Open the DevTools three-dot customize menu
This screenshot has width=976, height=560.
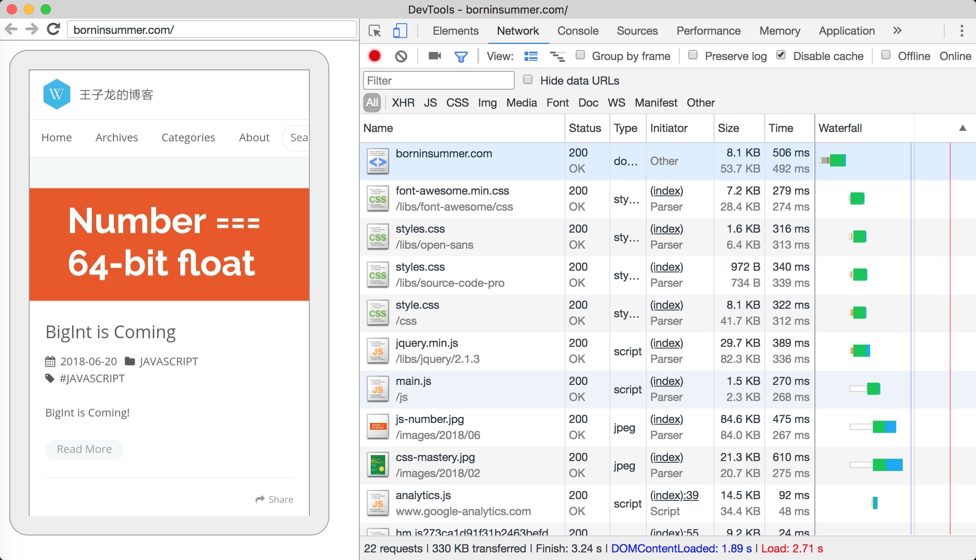[x=962, y=30]
